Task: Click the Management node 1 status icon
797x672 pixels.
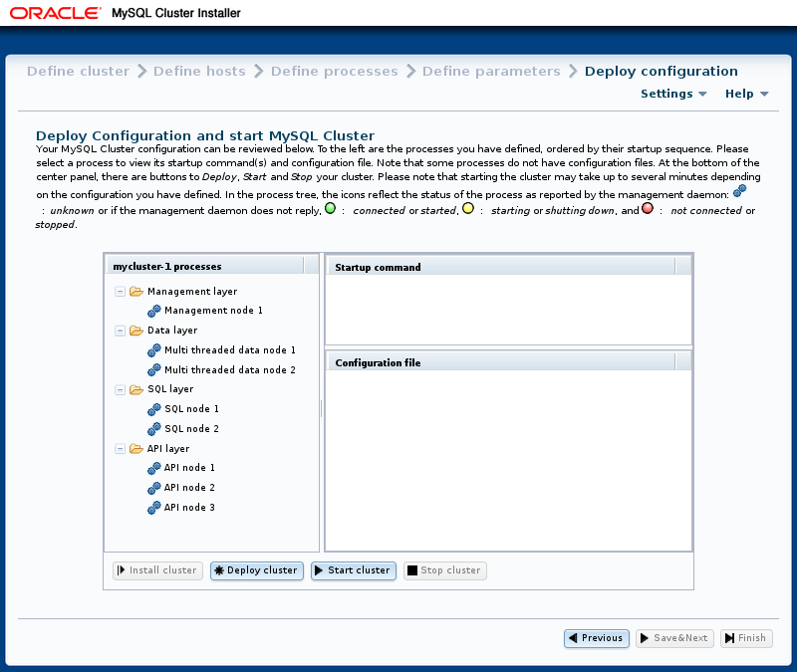Action: (x=153, y=311)
